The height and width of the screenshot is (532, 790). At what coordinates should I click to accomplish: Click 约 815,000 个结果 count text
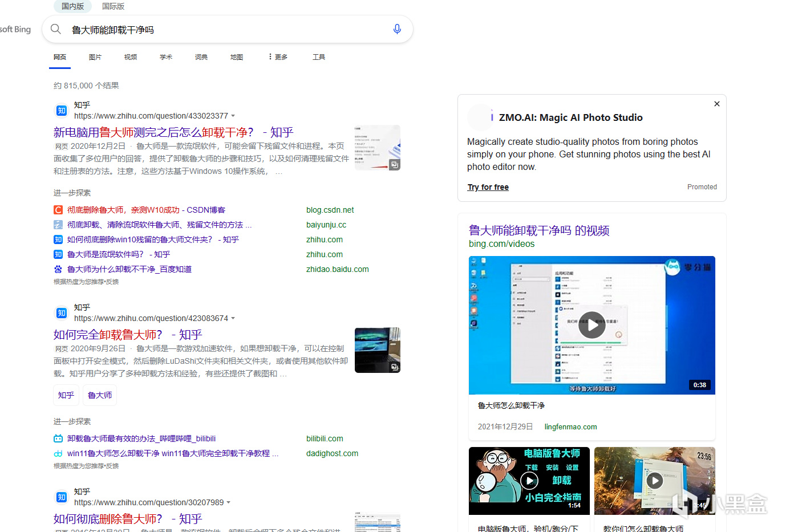[x=86, y=86]
